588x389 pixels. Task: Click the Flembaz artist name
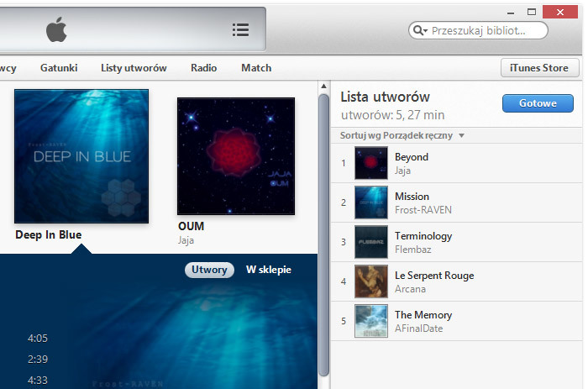tap(413, 250)
